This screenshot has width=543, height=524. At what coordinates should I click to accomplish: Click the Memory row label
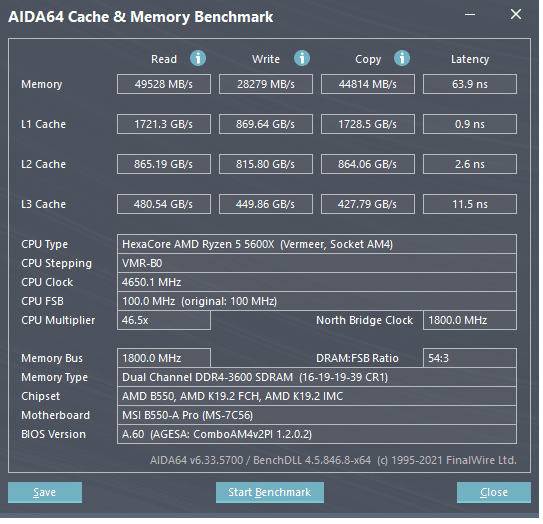42,84
